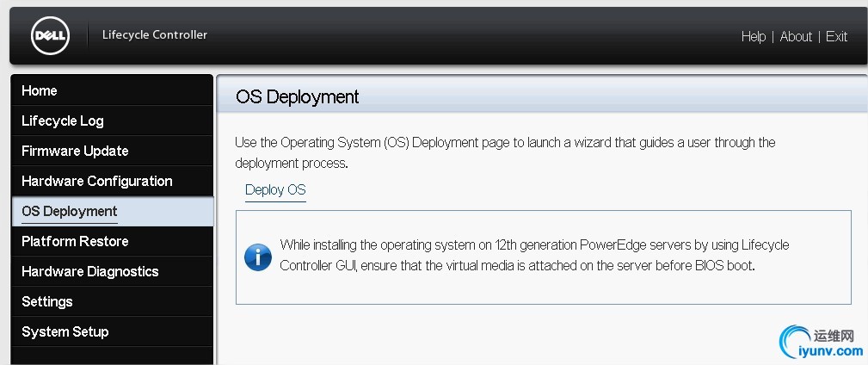The image size is (868, 365).
Task: Open Hardware Diagnostics
Action: (113, 271)
